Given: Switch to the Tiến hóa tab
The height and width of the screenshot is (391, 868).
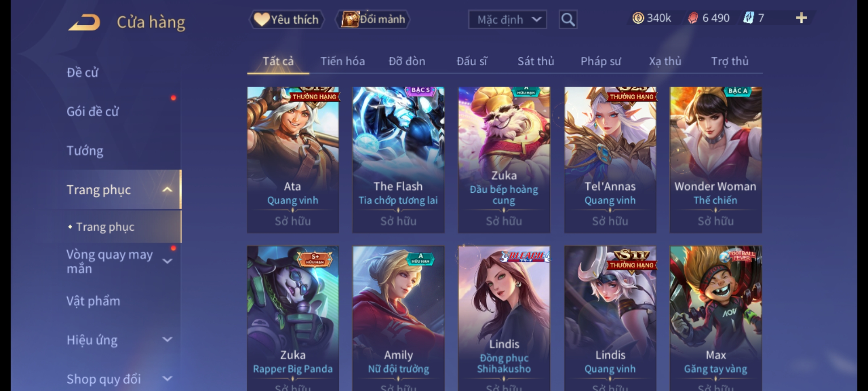Looking at the screenshot, I should pos(342,61).
